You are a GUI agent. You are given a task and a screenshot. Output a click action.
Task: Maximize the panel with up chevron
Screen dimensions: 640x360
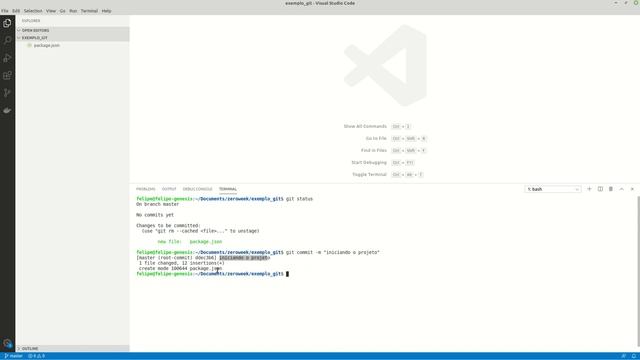[621, 189]
